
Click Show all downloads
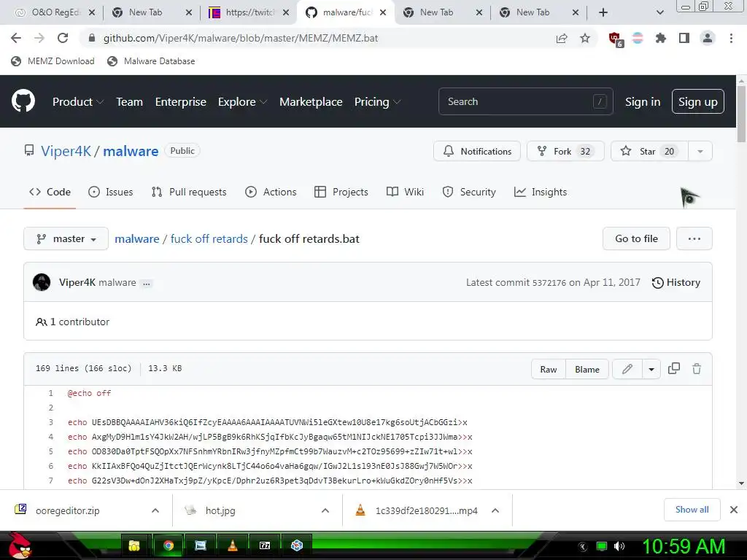[x=692, y=510]
